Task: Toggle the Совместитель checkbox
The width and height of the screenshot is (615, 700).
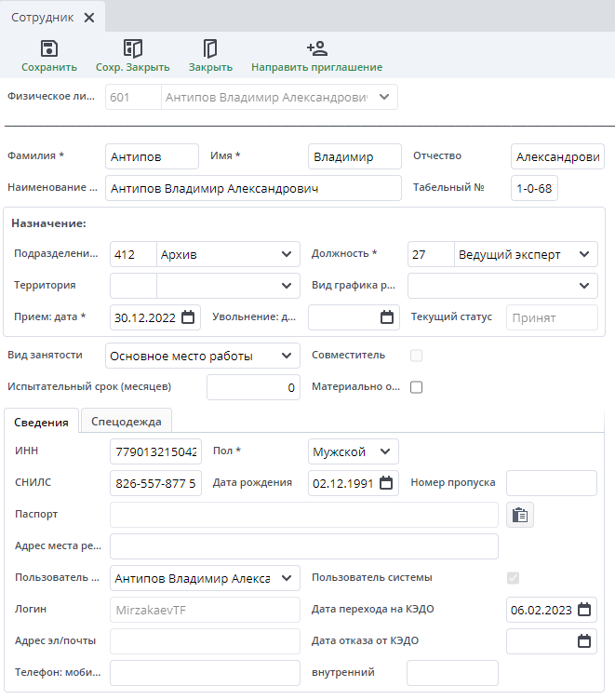Action: [x=416, y=355]
